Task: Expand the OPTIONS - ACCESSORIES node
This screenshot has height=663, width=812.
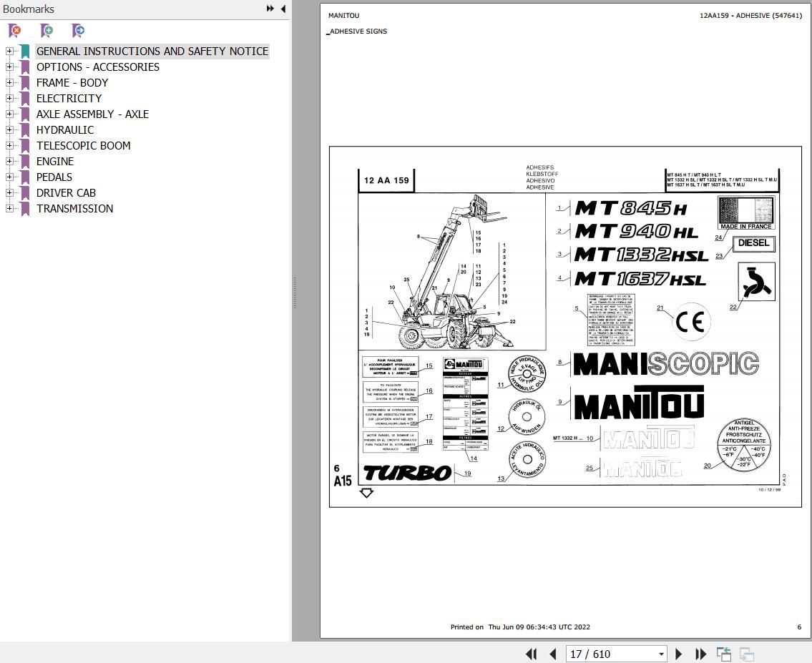Action: (x=9, y=67)
